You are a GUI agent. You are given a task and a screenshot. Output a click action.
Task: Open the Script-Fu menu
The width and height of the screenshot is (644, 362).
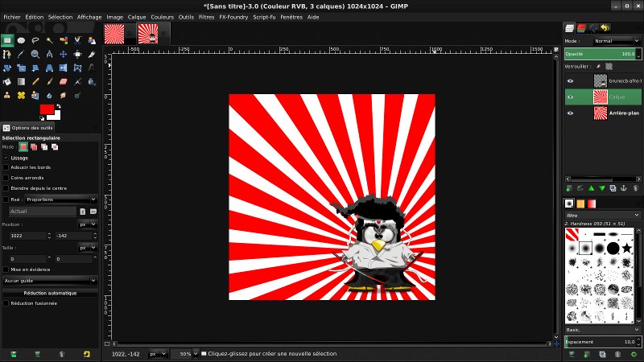coord(264,17)
